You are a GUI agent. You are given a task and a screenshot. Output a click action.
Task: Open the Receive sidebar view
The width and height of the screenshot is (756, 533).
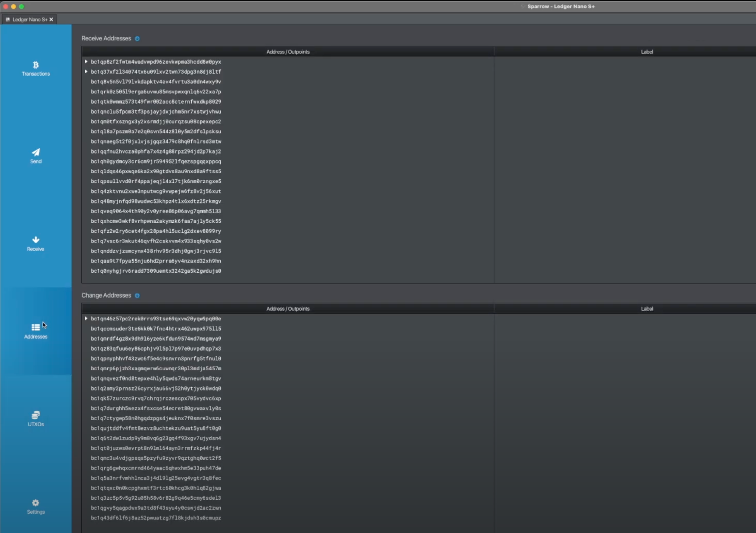click(x=36, y=244)
